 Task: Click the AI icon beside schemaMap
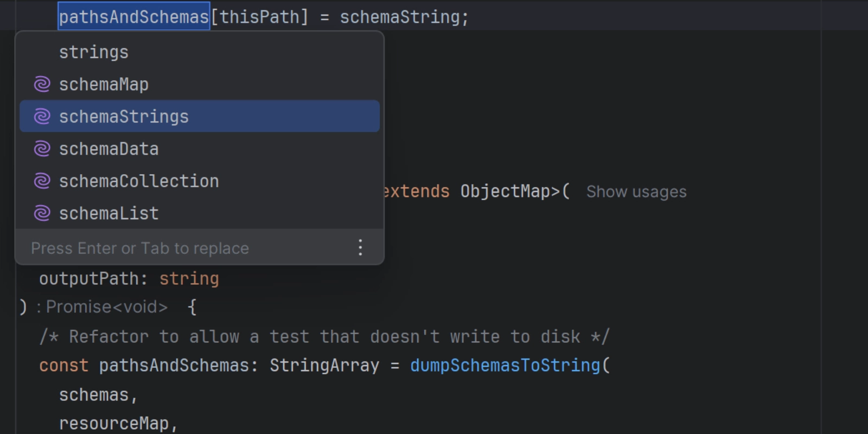click(x=42, y=84)
